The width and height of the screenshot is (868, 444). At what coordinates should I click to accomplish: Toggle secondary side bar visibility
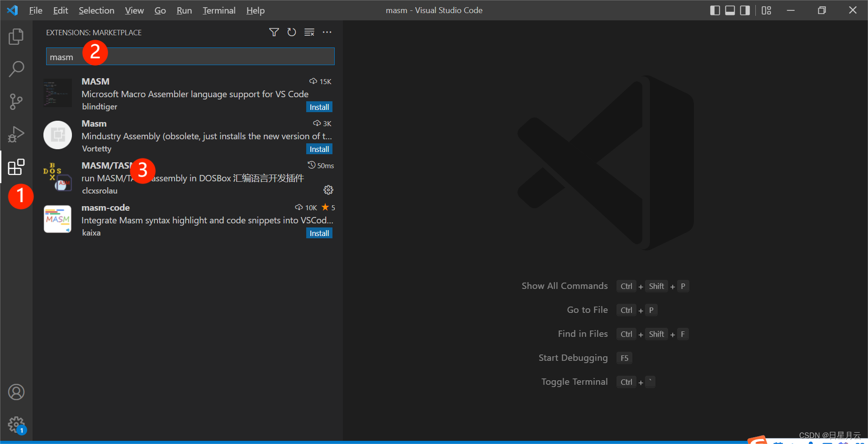[745, 10]
